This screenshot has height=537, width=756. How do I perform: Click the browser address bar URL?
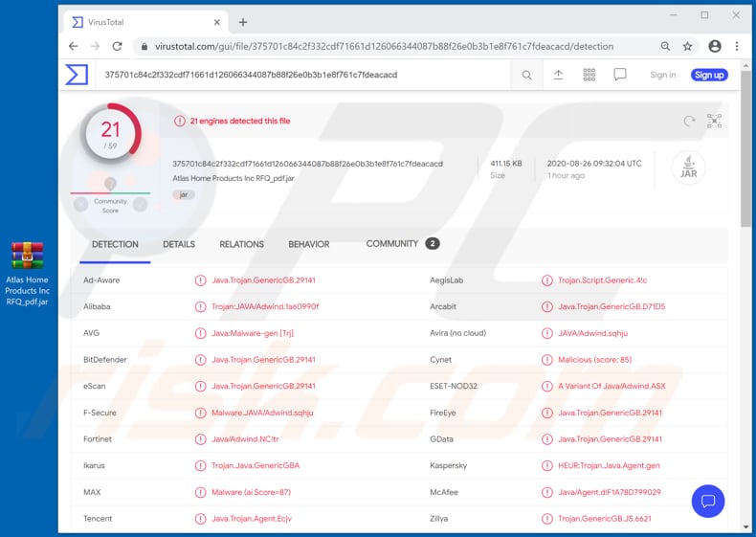(384, 46)
